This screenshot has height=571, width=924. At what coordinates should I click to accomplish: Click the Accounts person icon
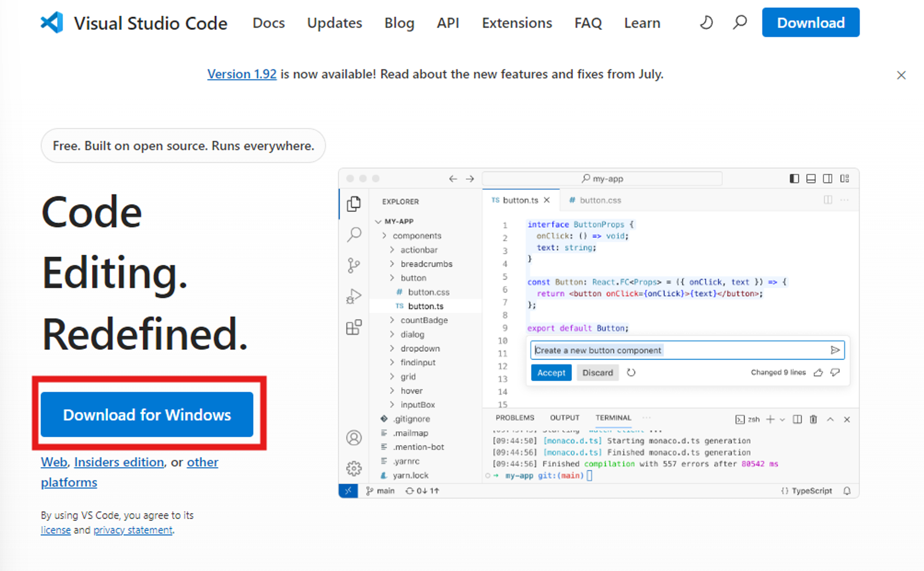354,437
